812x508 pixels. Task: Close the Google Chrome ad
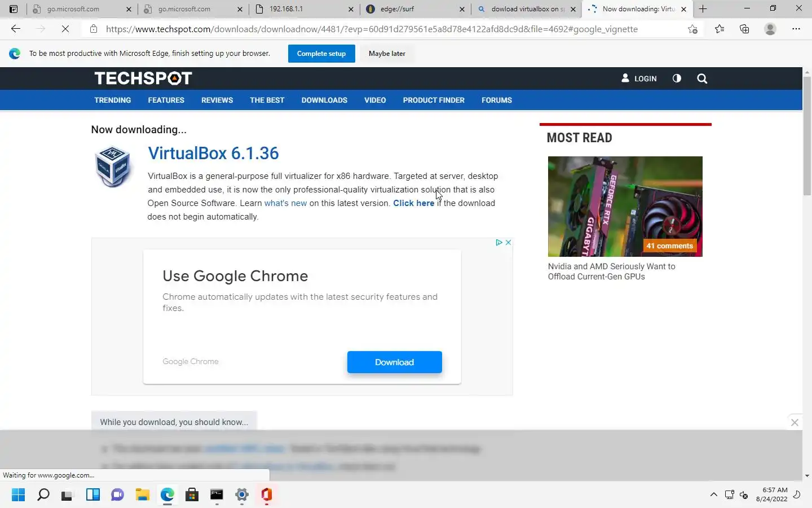click(508, 242)
